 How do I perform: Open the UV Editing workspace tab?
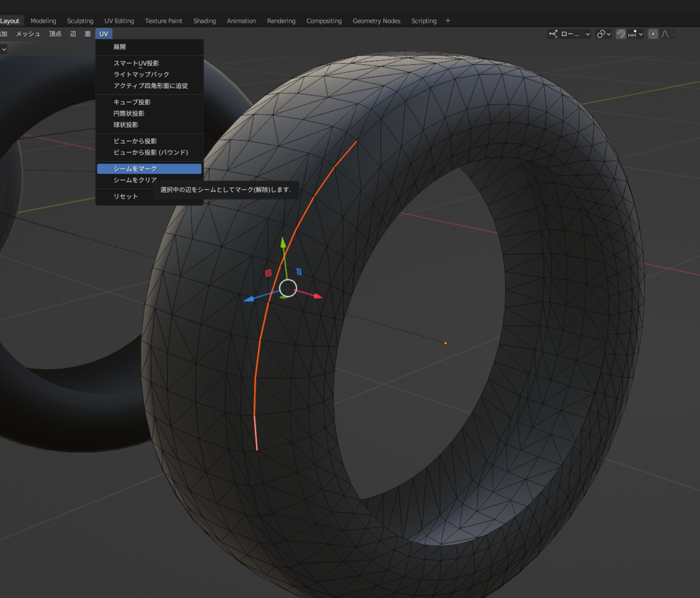(119, 20)
